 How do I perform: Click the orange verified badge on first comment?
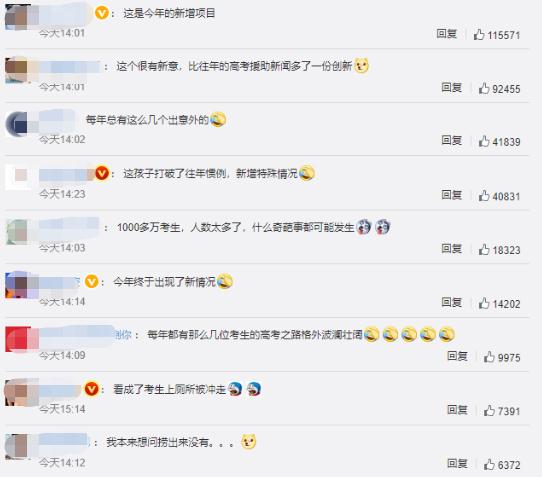[x=102, y=13]
